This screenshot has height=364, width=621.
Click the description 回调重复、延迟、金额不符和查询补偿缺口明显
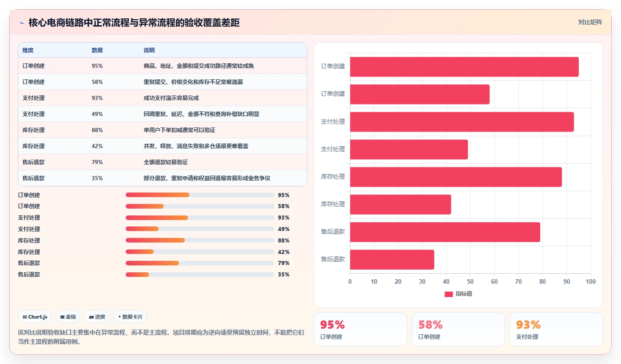pos(201,114)
